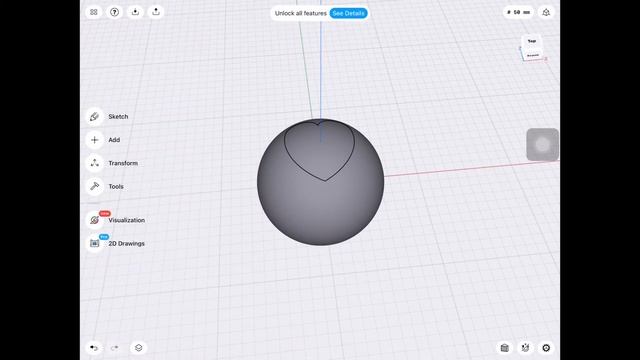
Task: Click the See Details button
Action: coord(348,13)
